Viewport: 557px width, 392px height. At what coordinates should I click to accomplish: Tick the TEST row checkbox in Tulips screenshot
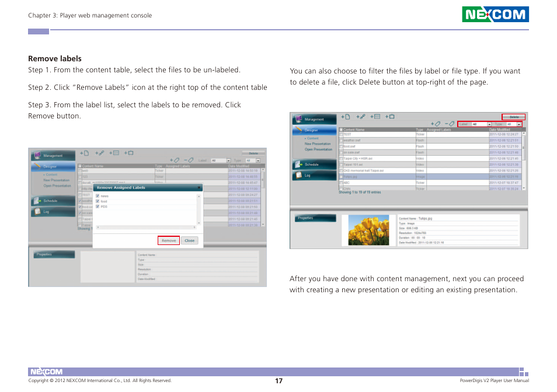(341, 134)
